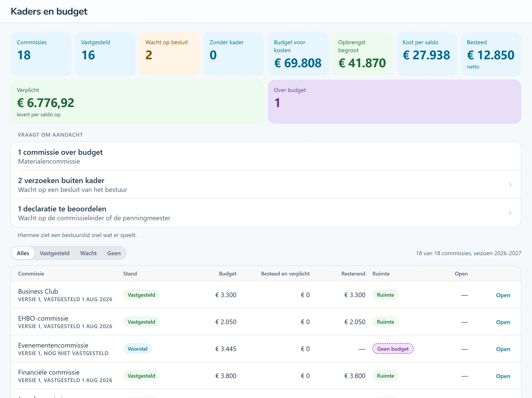The height and width of the screenshot is (398, 532).
Task: Click the Commissies 18 summary card
Action: click(41, 54)
